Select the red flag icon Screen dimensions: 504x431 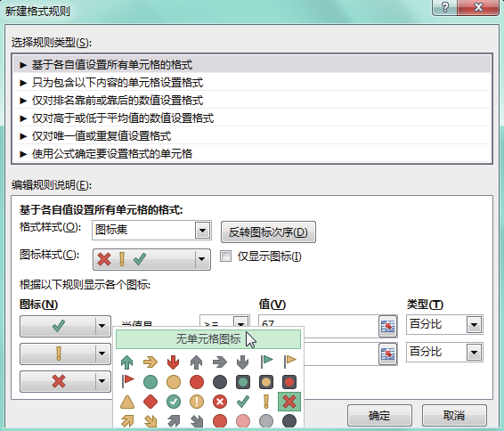pyautogui.click(x=127, y=381)
